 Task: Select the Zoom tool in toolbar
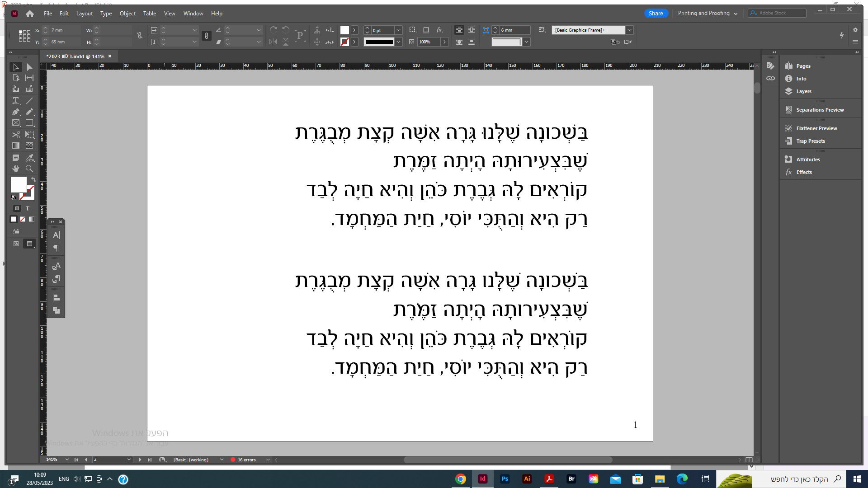coord(29,169)
